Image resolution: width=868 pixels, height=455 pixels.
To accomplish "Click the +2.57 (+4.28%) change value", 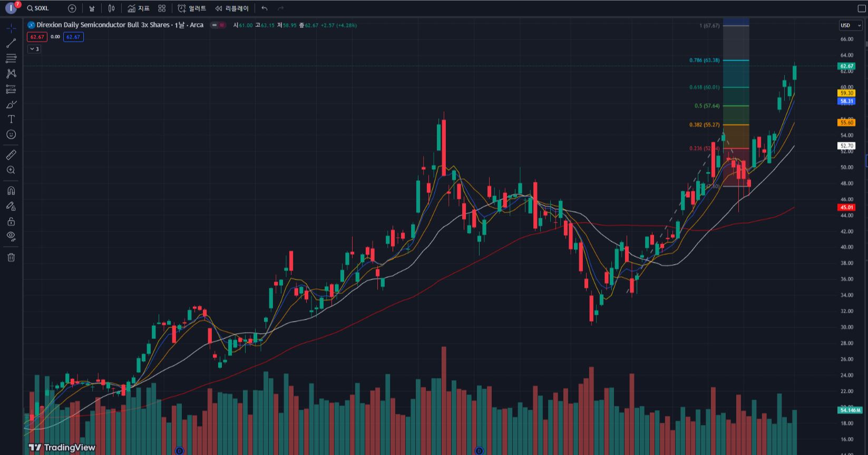I will (x=338, y=25).
